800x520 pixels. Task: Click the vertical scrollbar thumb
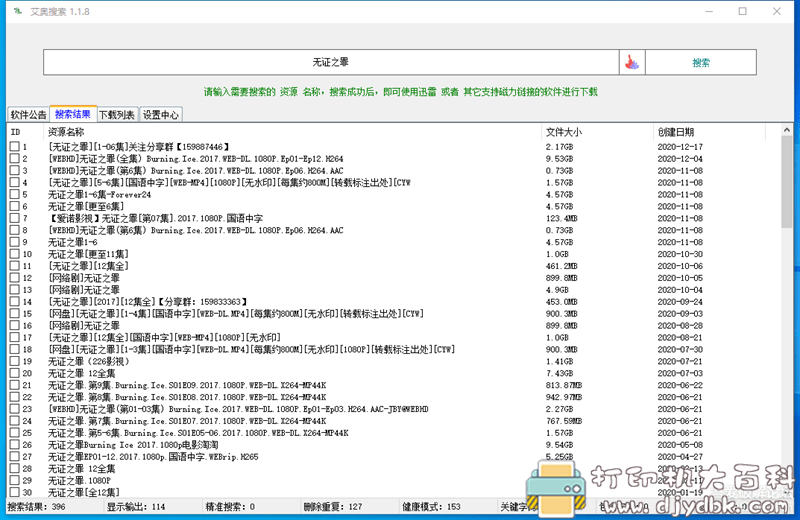click(786, 182)
